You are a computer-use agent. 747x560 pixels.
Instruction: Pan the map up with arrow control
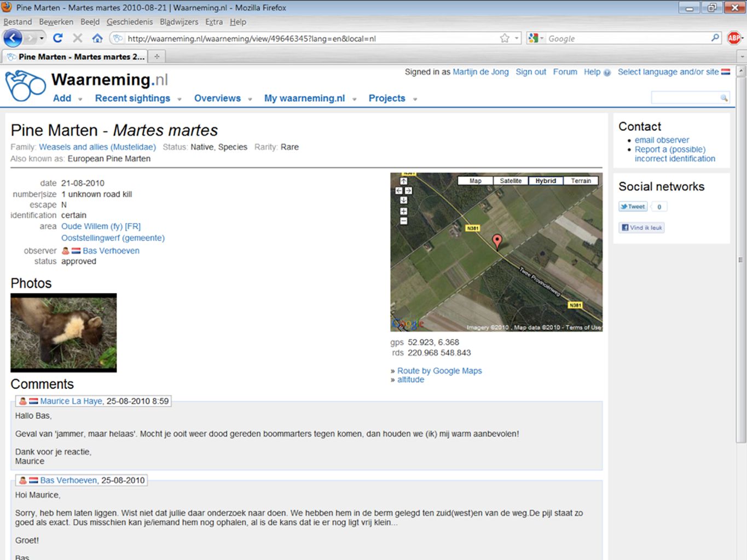pyautogui.click(x=403, y=181)
